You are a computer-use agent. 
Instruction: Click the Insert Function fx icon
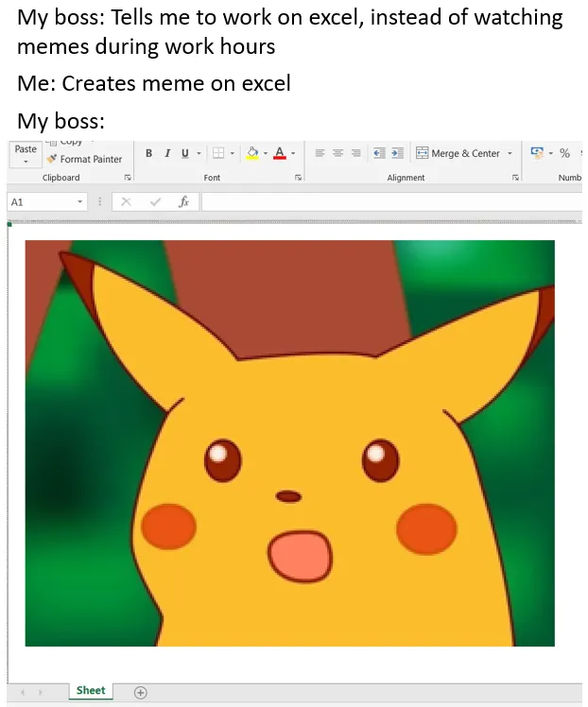[183, 201]
